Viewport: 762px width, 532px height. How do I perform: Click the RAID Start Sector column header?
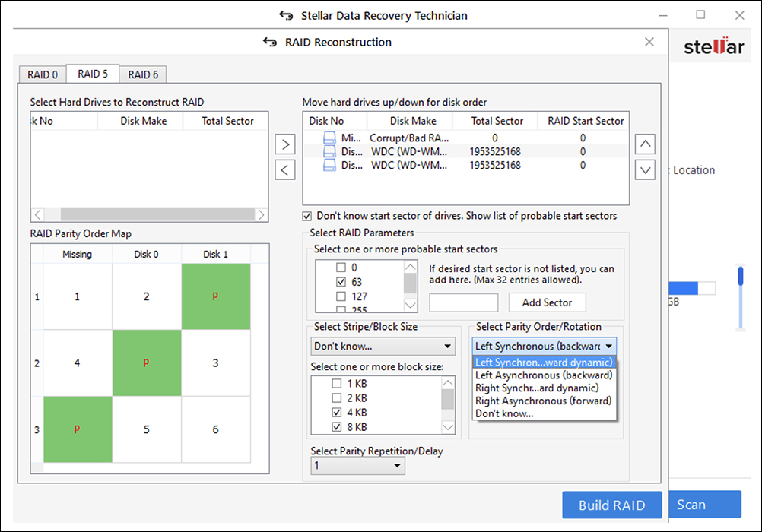pos(586,121)
